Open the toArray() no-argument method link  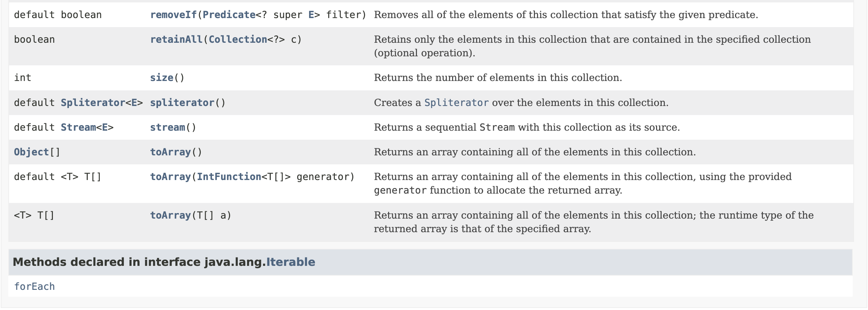(x=170, y=152)
